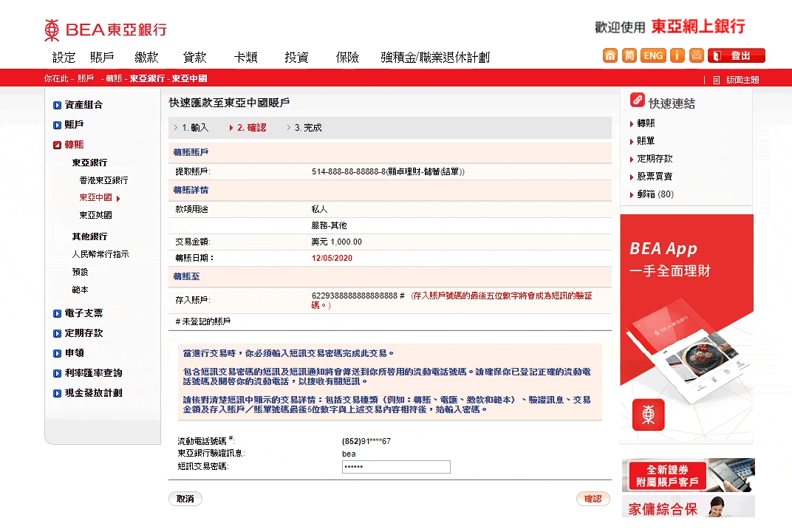Open 東亞銀行 sidebar subsection
792x532 pixels.
[89, 163]
